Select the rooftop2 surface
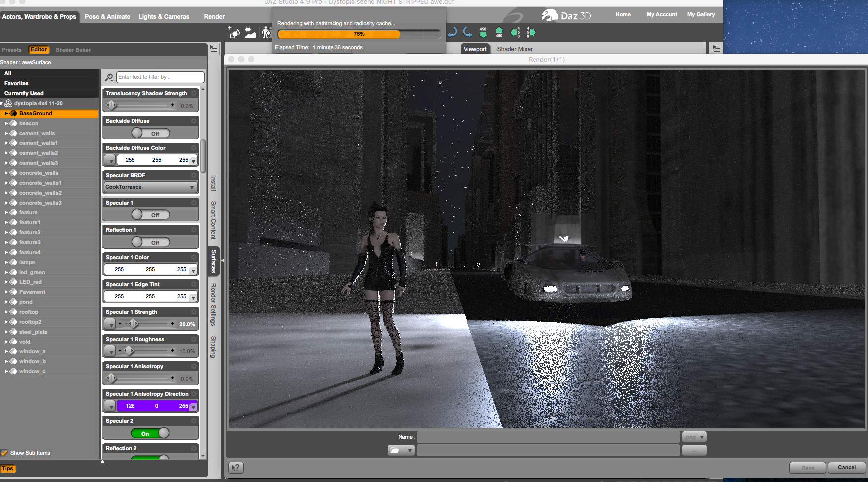The width and height of the screenshot is (868, 482). (30, 322)
